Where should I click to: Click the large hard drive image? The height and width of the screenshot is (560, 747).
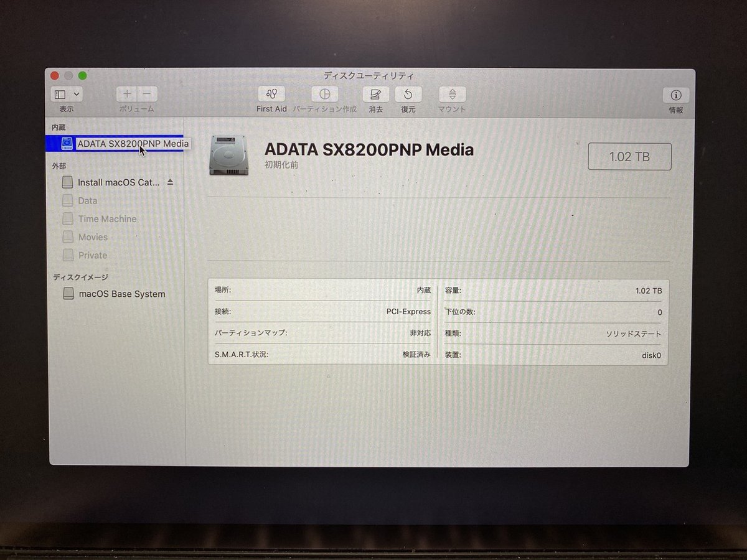(x=230, y=155)
